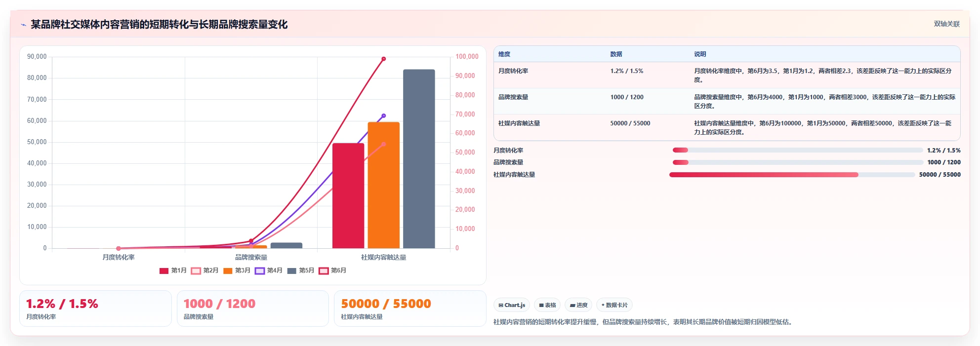980x346 pixels.
Task: Toggle the 第1月 legend swatch
Action: pos(164,270)
